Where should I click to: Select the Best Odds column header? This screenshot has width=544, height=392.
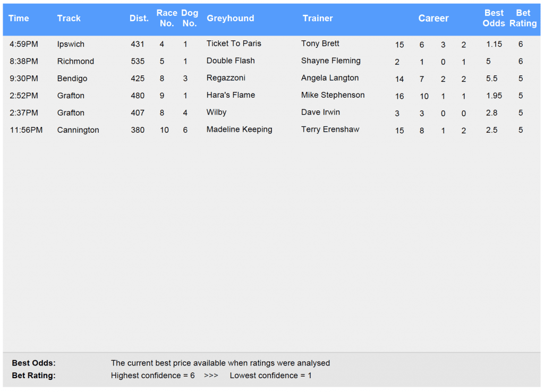[494, 18]
